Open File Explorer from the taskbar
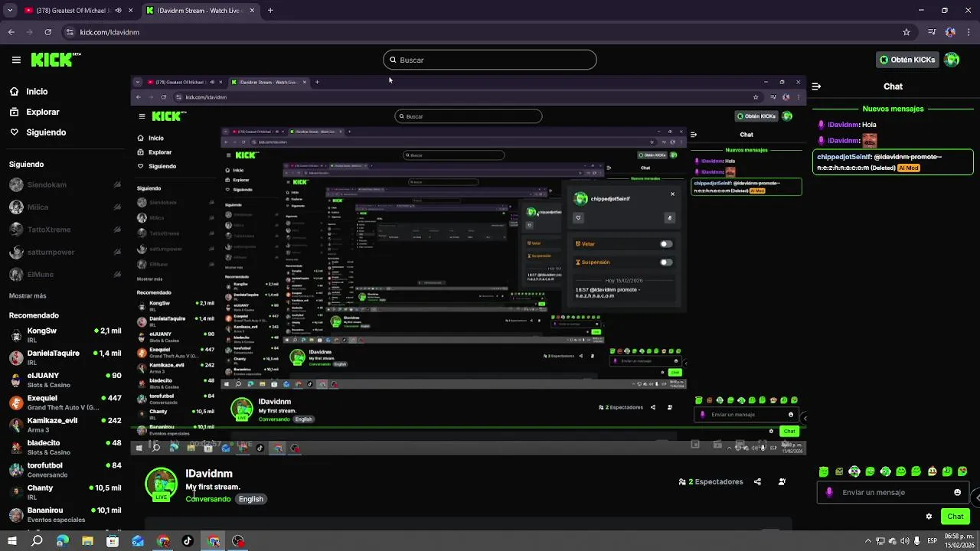The height and width of the screenshot is (551, 980). (87, 541)
